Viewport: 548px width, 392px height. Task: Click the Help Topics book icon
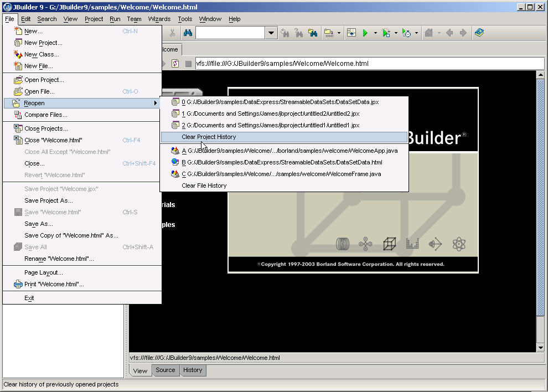479,33
